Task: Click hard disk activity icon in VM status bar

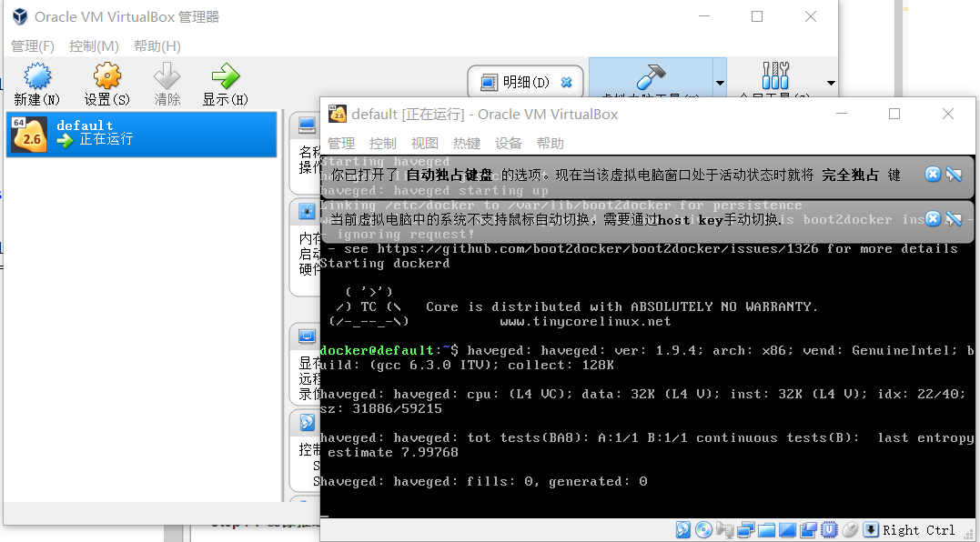Action: (x=683, y=530)
